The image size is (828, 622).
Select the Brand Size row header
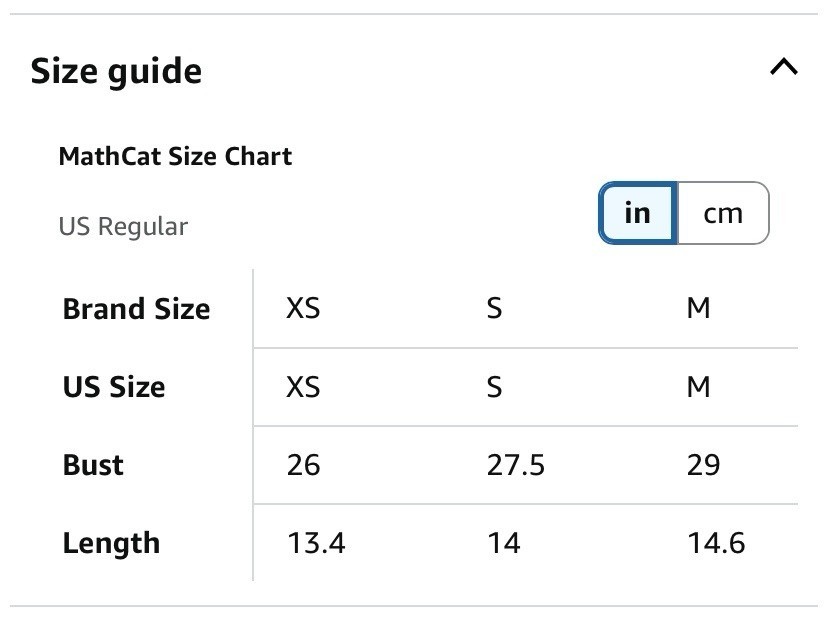tap(136, 308)
